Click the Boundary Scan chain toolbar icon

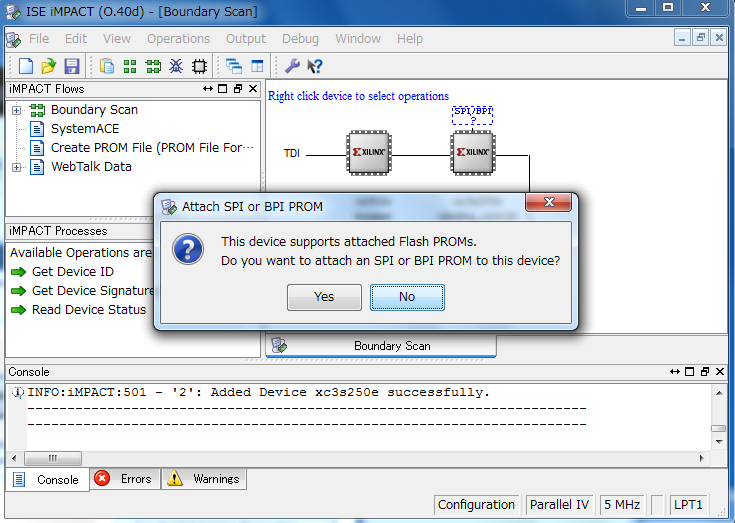click(x=153, y=66)
